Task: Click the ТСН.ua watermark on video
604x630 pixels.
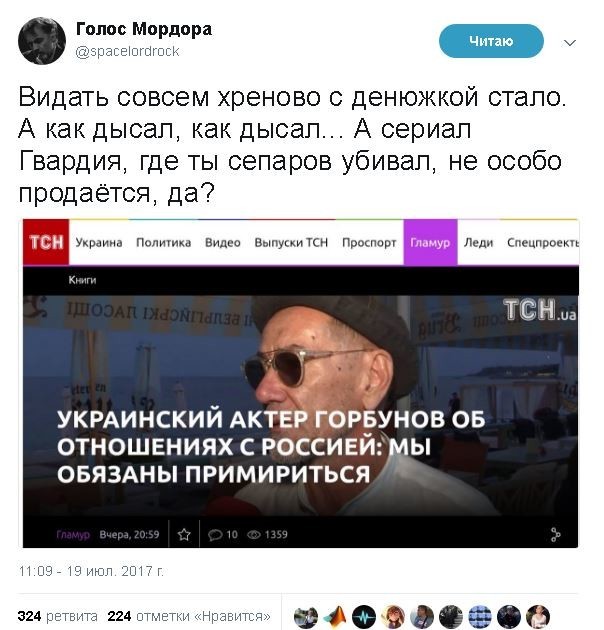Action: (540, 310)
